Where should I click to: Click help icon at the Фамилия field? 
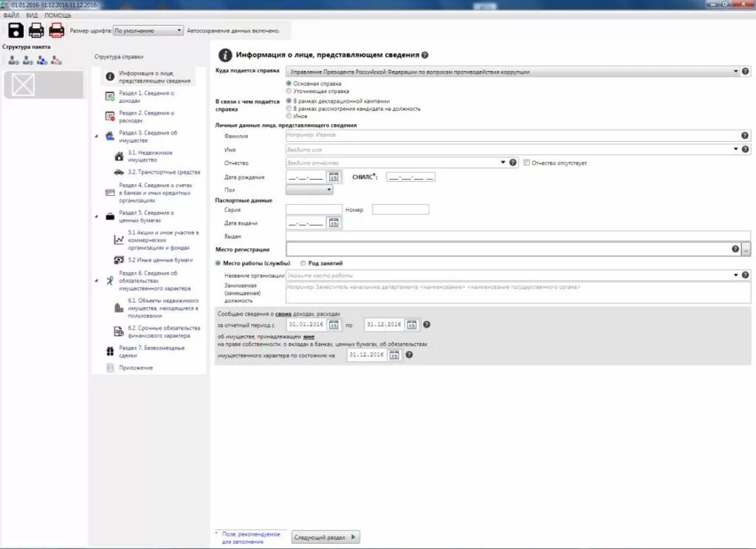tap(745, 135)
